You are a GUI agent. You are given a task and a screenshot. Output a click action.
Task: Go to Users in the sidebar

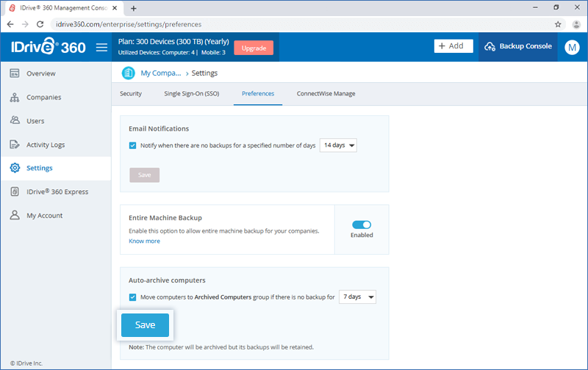[35, 121]
